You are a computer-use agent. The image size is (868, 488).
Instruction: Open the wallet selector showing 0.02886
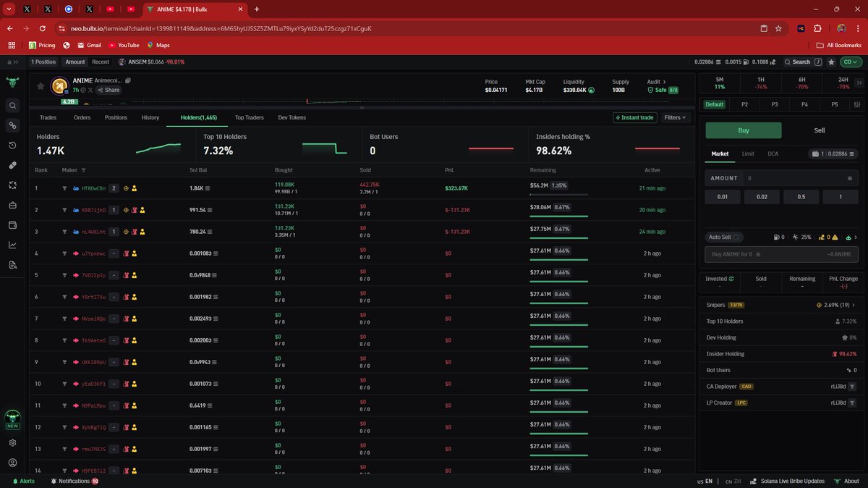[x=833, y=153]
